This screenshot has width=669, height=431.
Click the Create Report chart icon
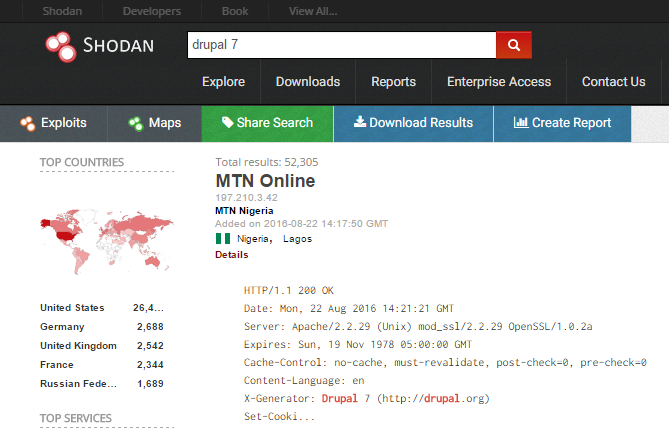(x=521, y=122)
